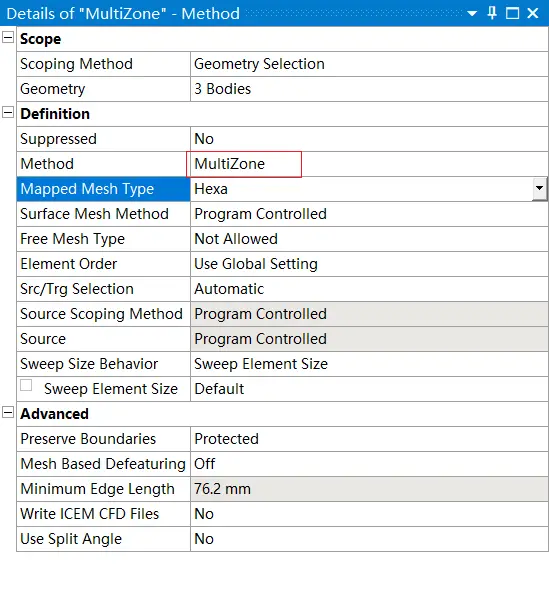Open the Mapped Mesh Type dropdown arrow
Viewport: 549px width, 595px height.
click(x=539, y=188)
